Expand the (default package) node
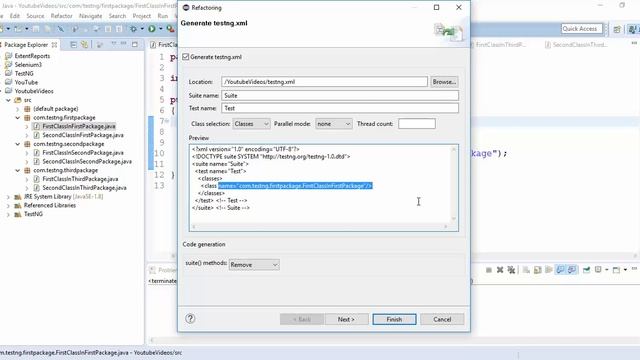The height and width of the screenshot is (360, 640). pyautogui.click(x=18, y=109)
